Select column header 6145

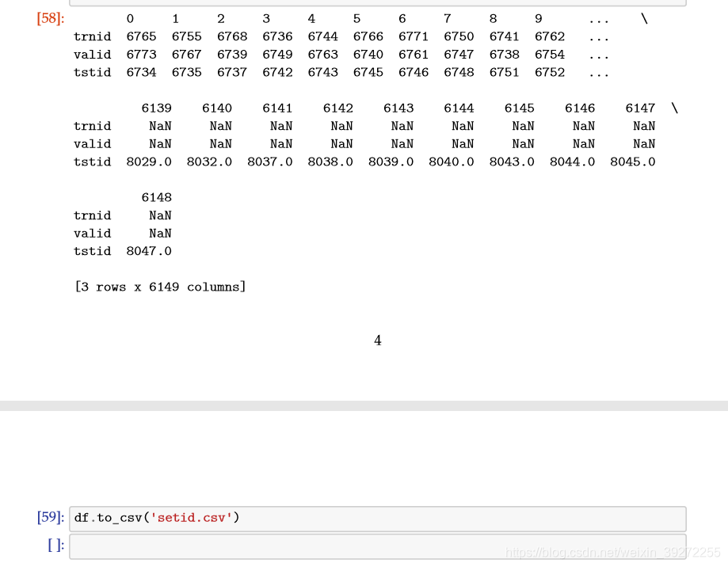pyautogui.click(x=520, y=108)
